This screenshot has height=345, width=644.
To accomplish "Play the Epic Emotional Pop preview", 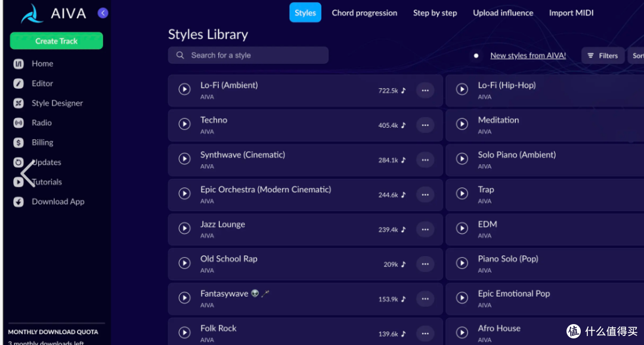I will pyautogui.click(x=462, y=298).
